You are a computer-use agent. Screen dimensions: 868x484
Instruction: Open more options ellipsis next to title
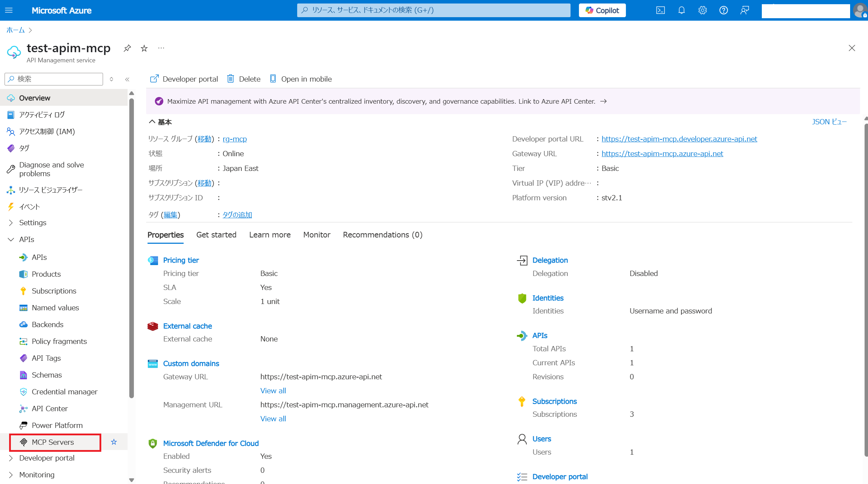[x=161, y=48]
